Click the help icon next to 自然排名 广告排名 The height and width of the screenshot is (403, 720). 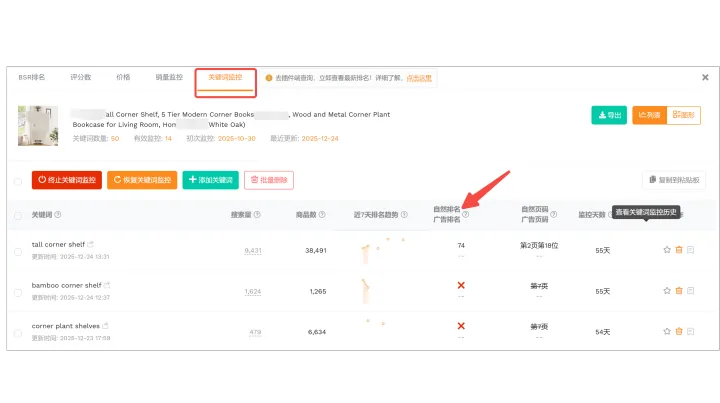coord(466,214)
